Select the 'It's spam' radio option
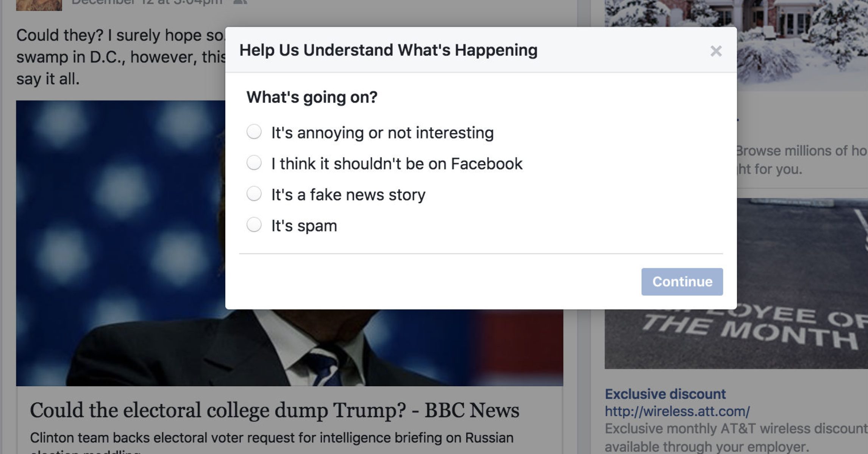Viewport: 868px width, 454px height. click(x=254, y=225)
